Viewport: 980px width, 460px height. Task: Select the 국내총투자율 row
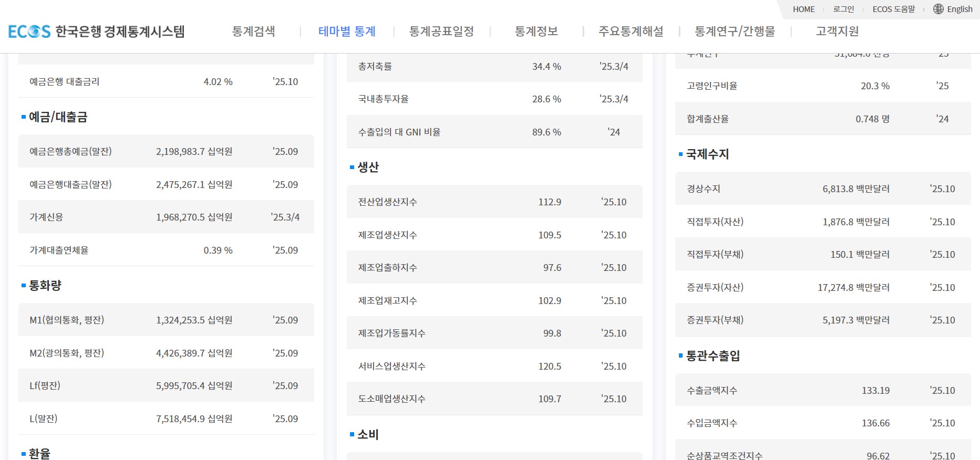pyautogui.click(x=494, y=99)
